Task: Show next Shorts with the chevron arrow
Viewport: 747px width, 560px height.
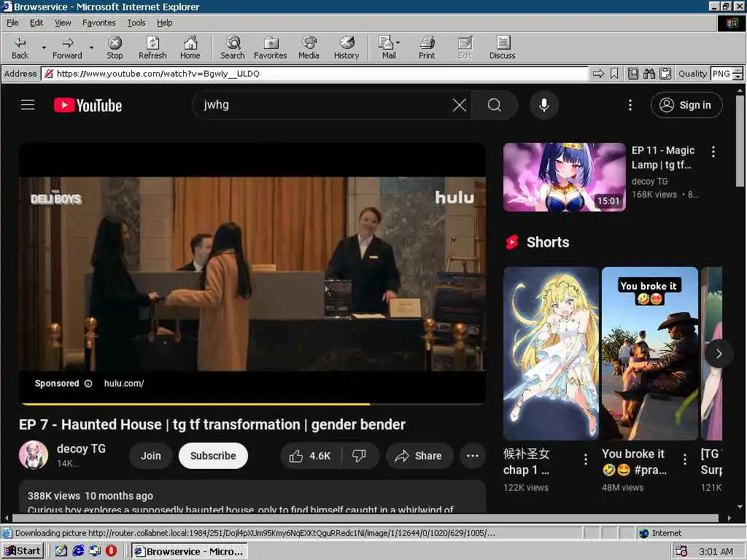Action: 719,354
